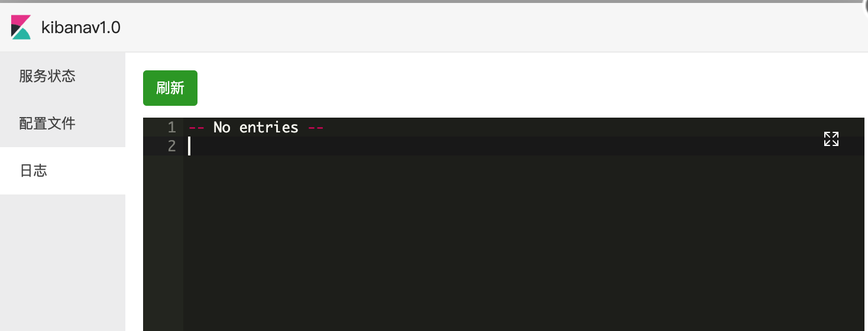Refresh logs with the green 刷新 button
The height and width of the screenshot is (331, 868).
[x=170, y=88]
